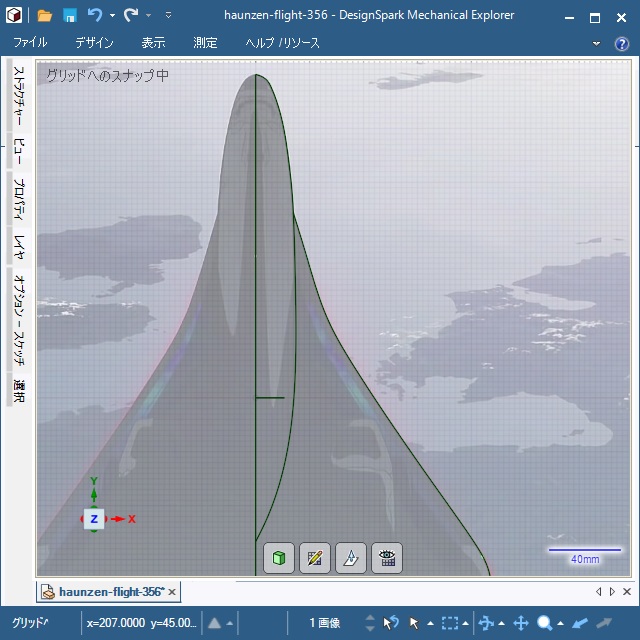Screen dimensions: 640x640
Task: Customize the quick access toolbar dropdown
Action: [168, 16]
